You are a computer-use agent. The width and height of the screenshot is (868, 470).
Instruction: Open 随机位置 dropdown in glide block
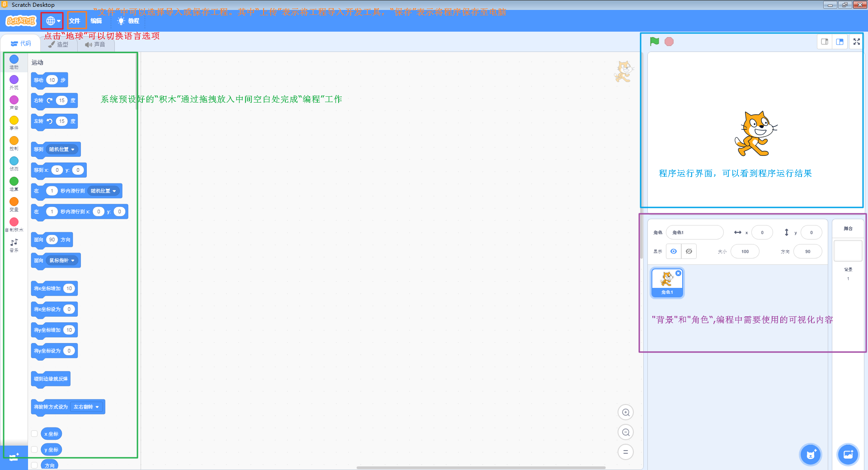point(104,191)
